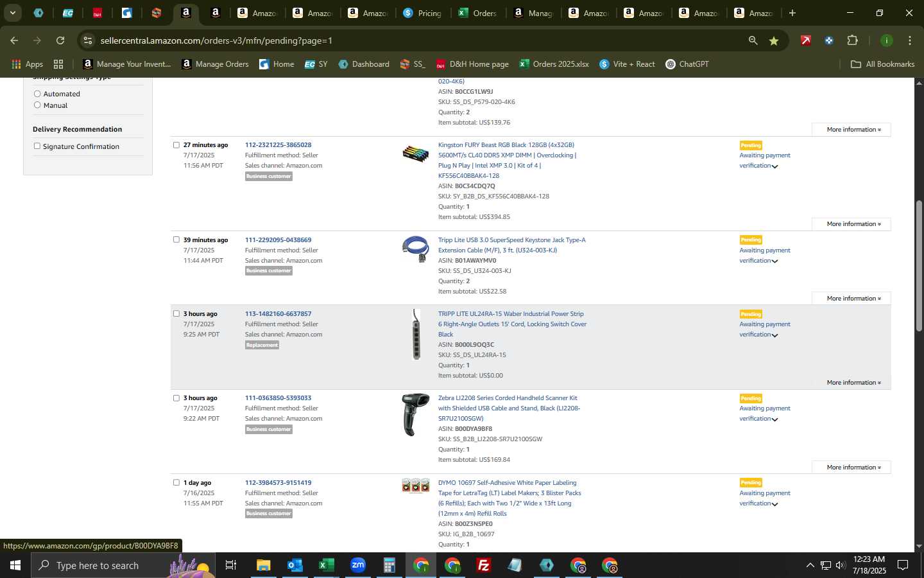924x578 pixels.
Task: Click the red arrow extension icon
Action: point(805,40)
